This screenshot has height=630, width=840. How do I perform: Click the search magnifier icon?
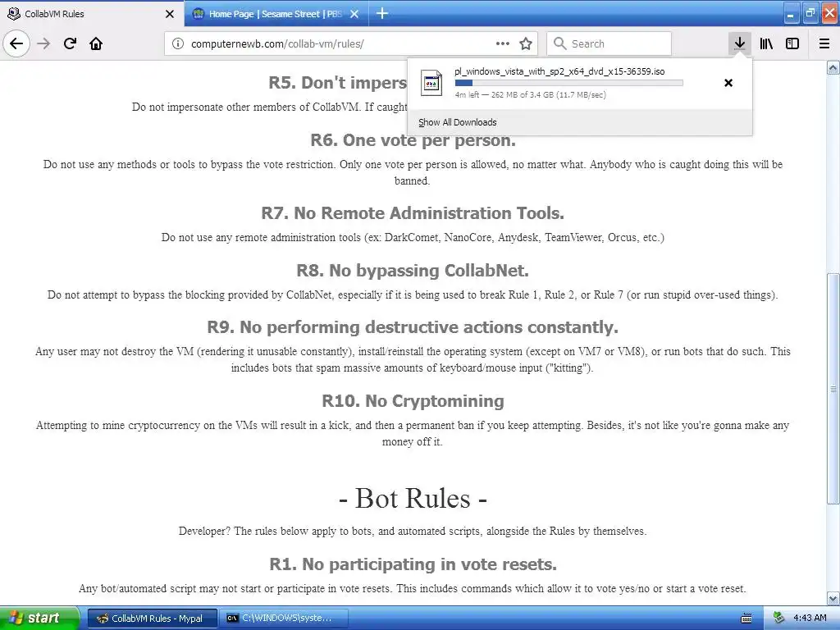pyautogui.click(x=559, y=43)
